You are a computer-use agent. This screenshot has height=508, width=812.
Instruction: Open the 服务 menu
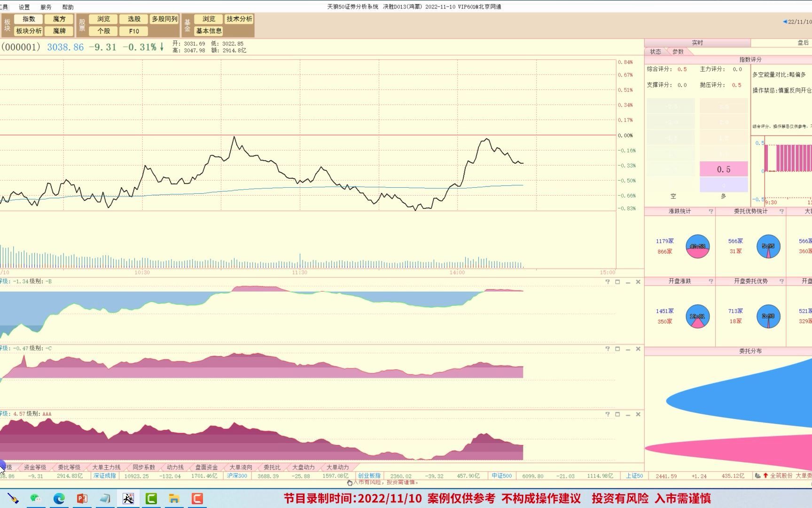click(46, 7)
